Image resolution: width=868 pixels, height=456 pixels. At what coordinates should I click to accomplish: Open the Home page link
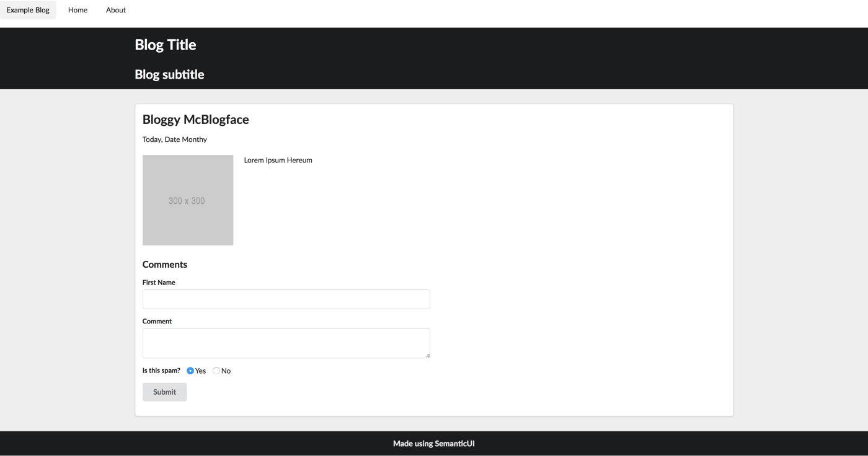(77, 10)
